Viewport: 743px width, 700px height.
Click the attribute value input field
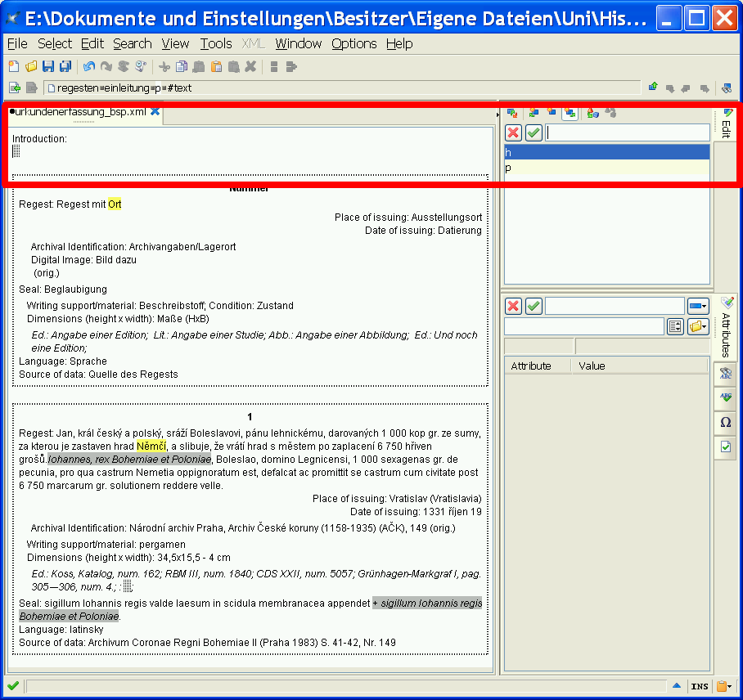click(x=583, y=326)
